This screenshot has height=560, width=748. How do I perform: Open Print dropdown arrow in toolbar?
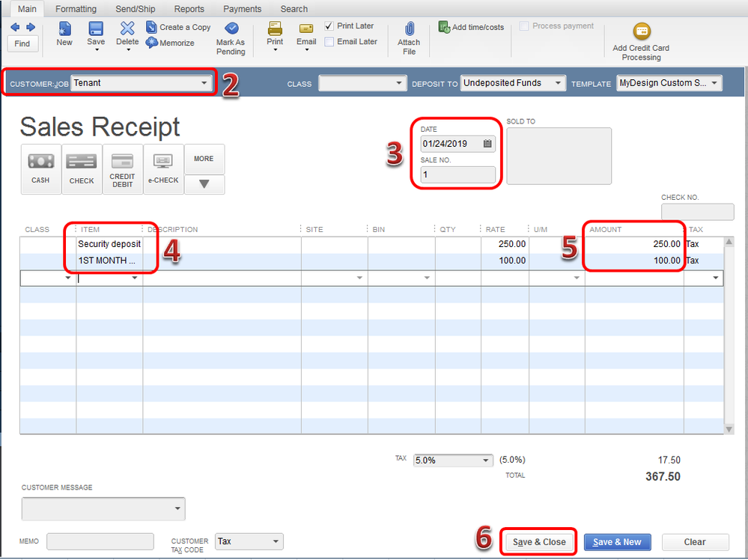coord(276,49)
